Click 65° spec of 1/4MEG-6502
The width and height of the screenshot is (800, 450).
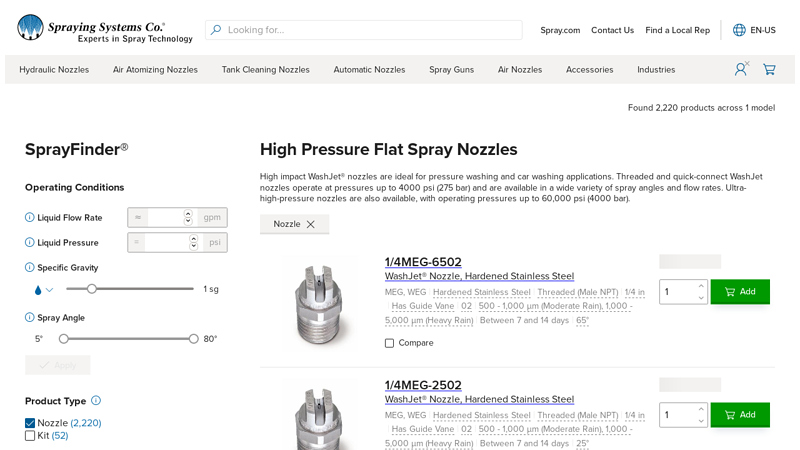coord(582,320)
